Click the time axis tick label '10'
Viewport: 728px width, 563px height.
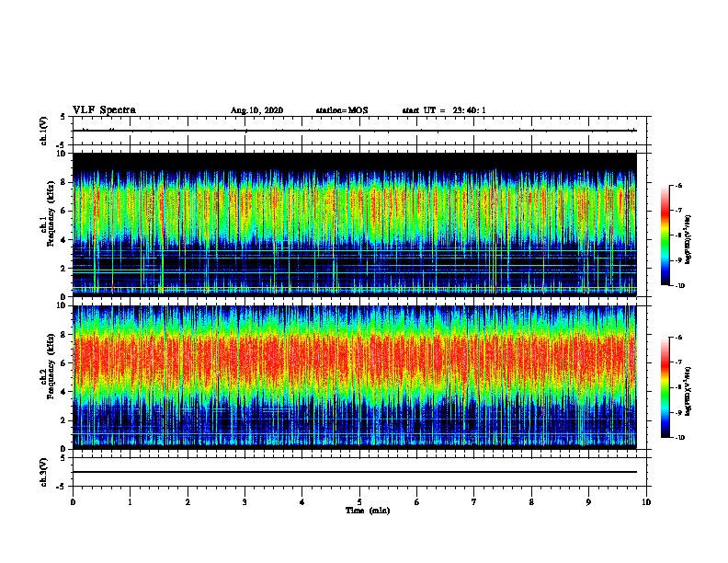coord(646,502)
